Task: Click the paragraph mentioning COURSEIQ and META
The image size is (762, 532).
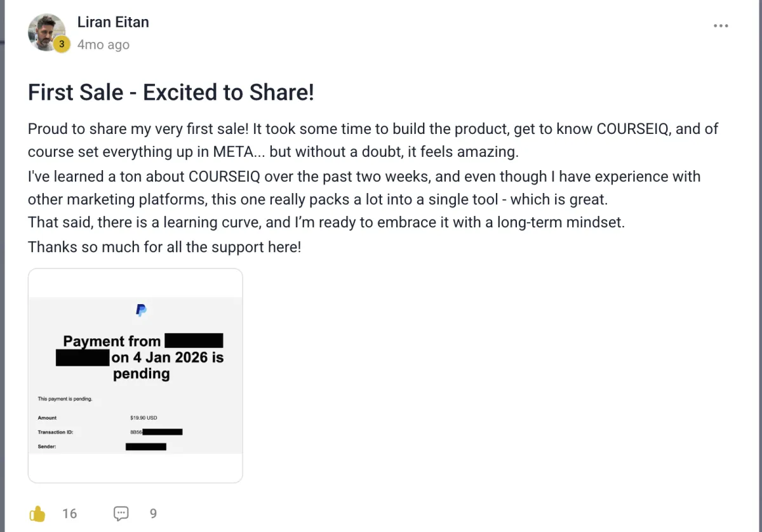Action: [x=373, y=140]
